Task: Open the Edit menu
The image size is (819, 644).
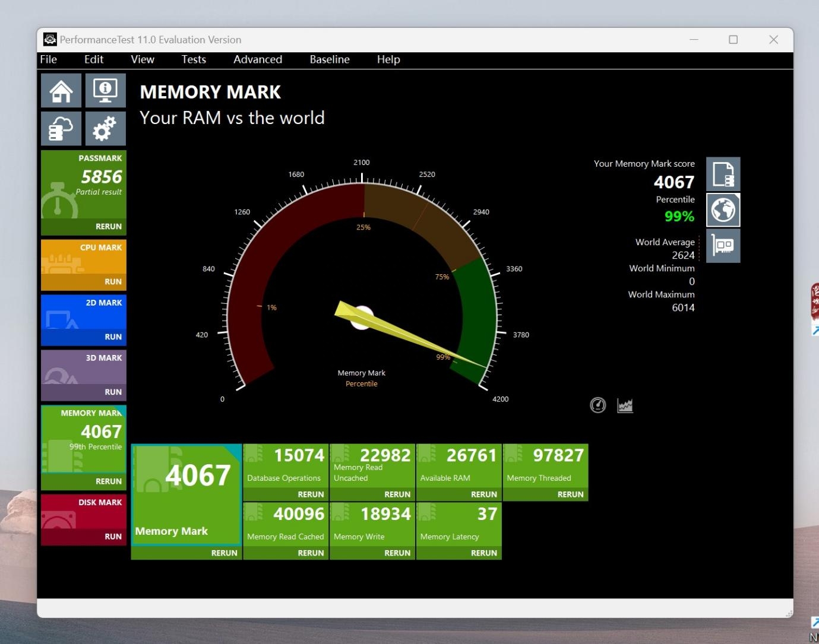Action: click(94, 59)
